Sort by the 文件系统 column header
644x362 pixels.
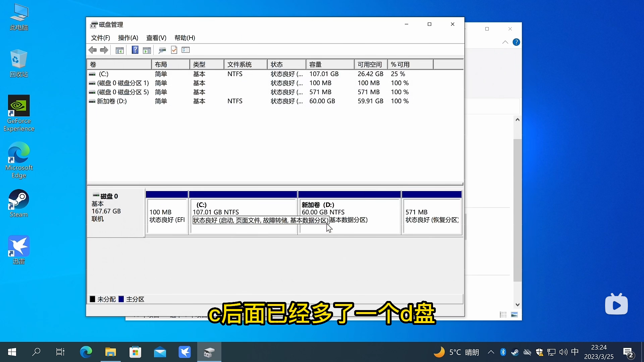(x=239, y=64)
